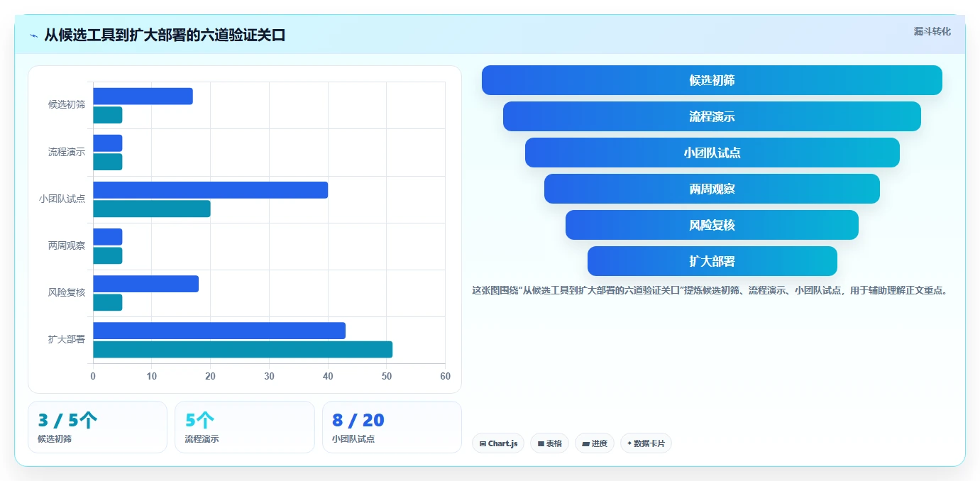980x481 pixels.
Task: Open the 8 / 20 小团队试点 stat card
Action: [x=392, y=427]
